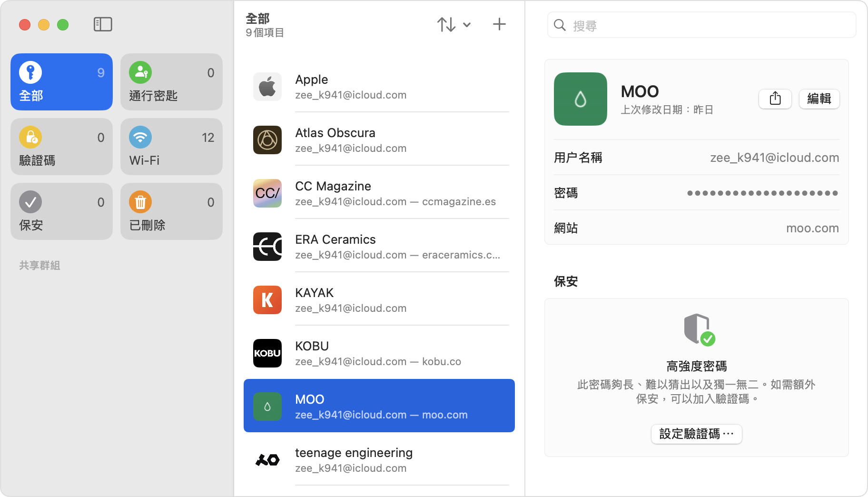The image size is (868, 497).
Task: Click the 9個項目 item count text
Action: pyautogui.click(x=265, y=32)
